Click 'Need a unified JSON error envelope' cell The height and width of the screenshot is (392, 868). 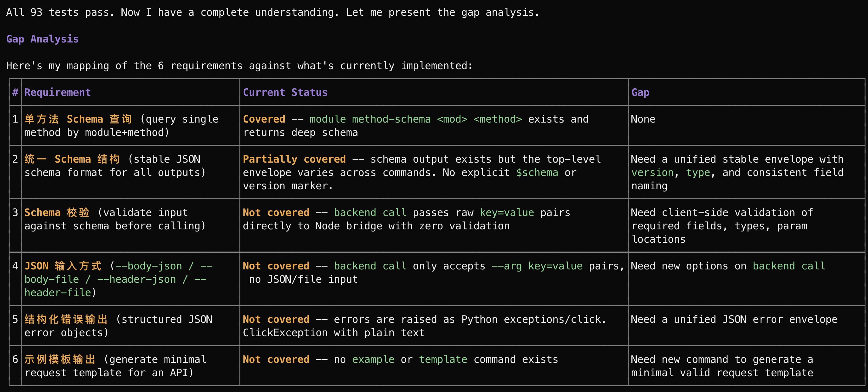pos(734,319)
